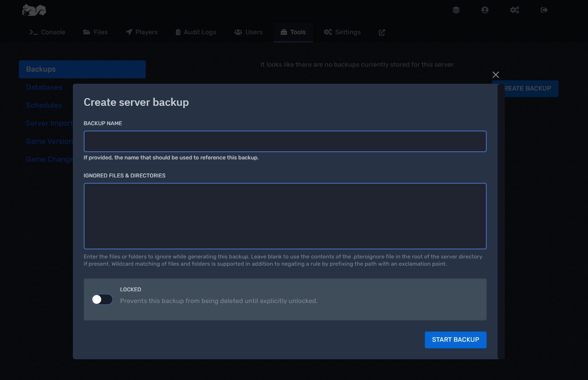Open Game Change in the sidebar
The width and height of the screenshot is (588, 380).
click(x=49, y=159)
